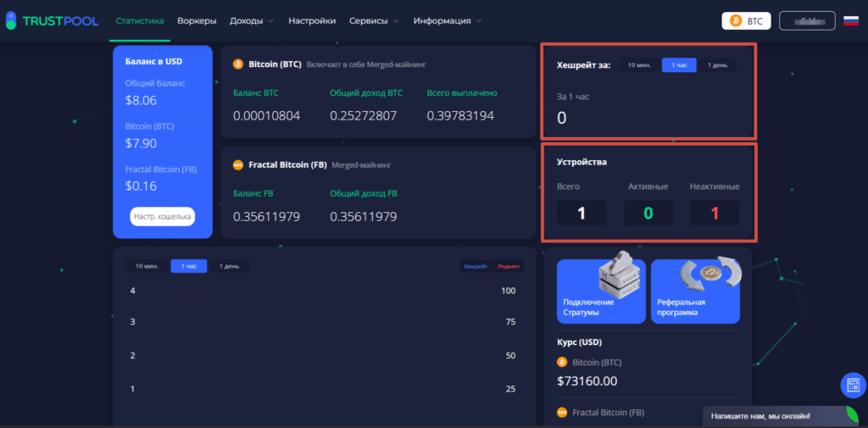This screenshot has width=868, height=428.
Task: Expand the Информация dropdown menu
Action: [448, 20]
